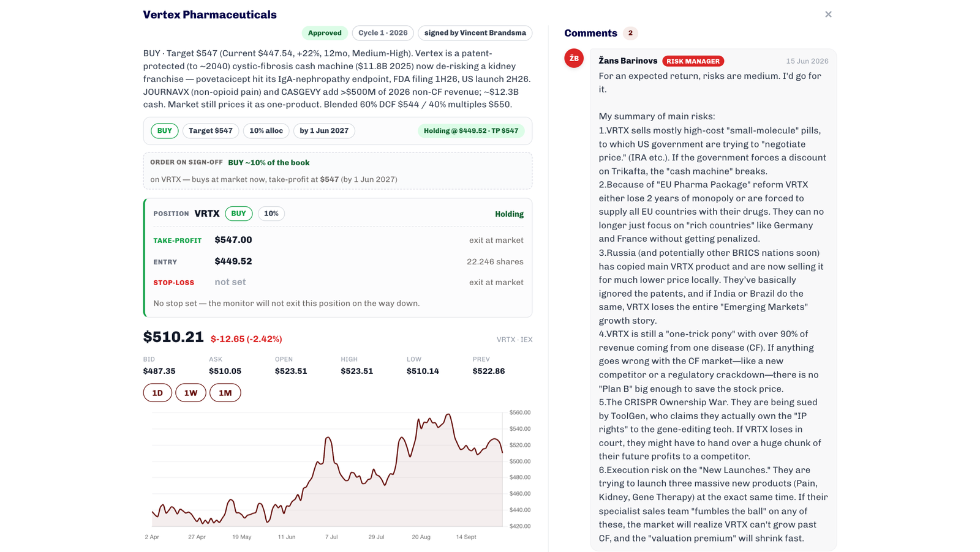This screenshot has width=980, height=552.
Task: Click the 10% pill in position card
Action: [271, 214]
